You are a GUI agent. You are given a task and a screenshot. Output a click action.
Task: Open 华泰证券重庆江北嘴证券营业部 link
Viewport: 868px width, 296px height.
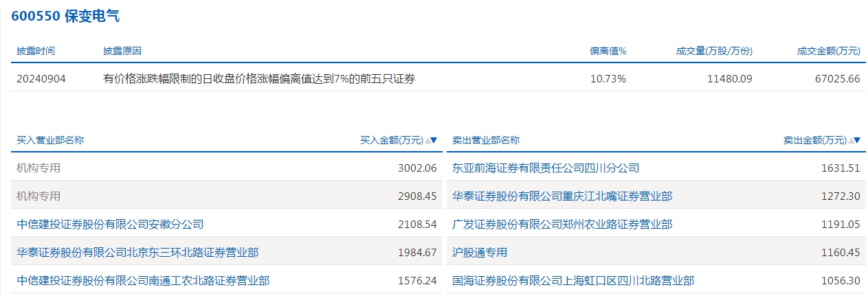tap(562, 196)
